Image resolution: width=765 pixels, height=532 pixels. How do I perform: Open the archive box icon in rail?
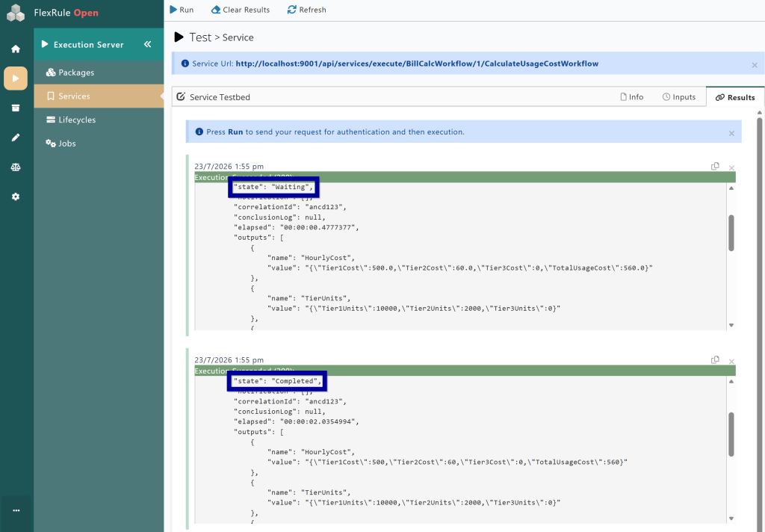click(x=16, y=108)
